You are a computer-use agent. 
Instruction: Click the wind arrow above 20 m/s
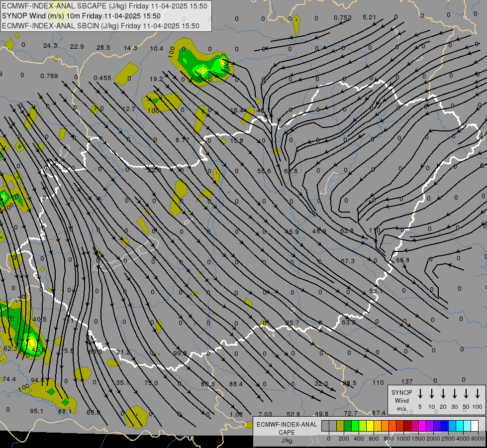tap(443, 394)
